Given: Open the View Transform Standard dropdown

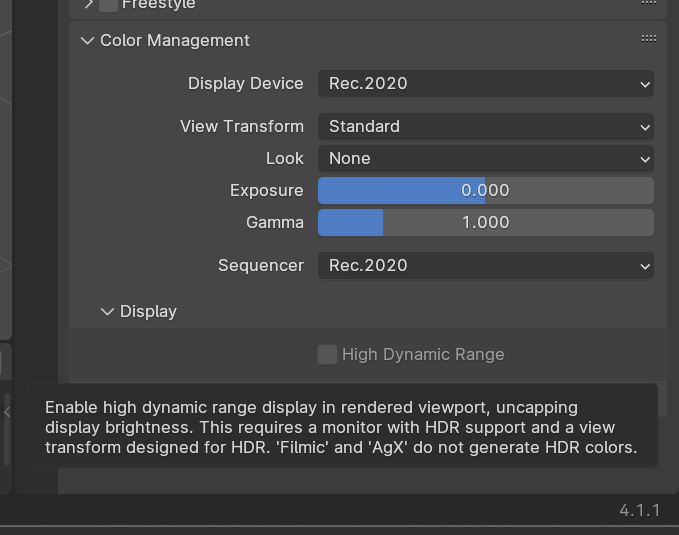Looking at the screenshot, I should pyautogui.click(x=485, y=127).
